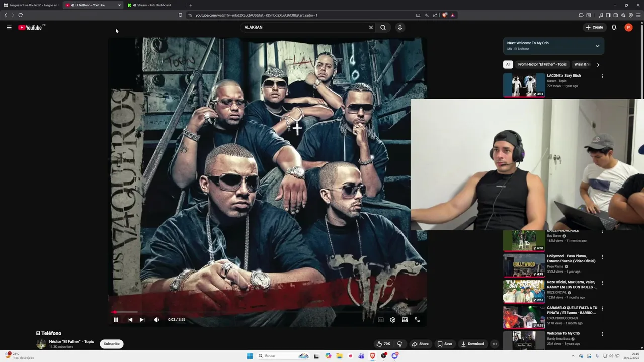Open options for Welcome To My Crib
The width and height of the screenshot is (644, 362).
[x=602, y=334]
